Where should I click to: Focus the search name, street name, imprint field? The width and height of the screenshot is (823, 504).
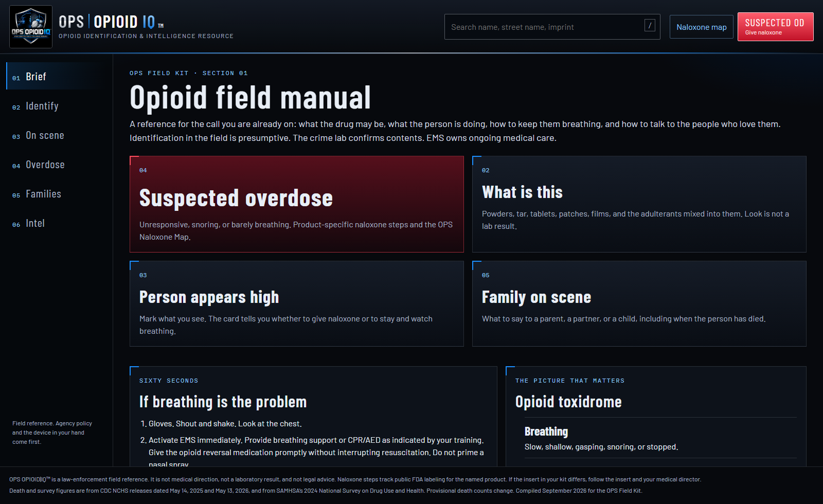pos(552,27)
